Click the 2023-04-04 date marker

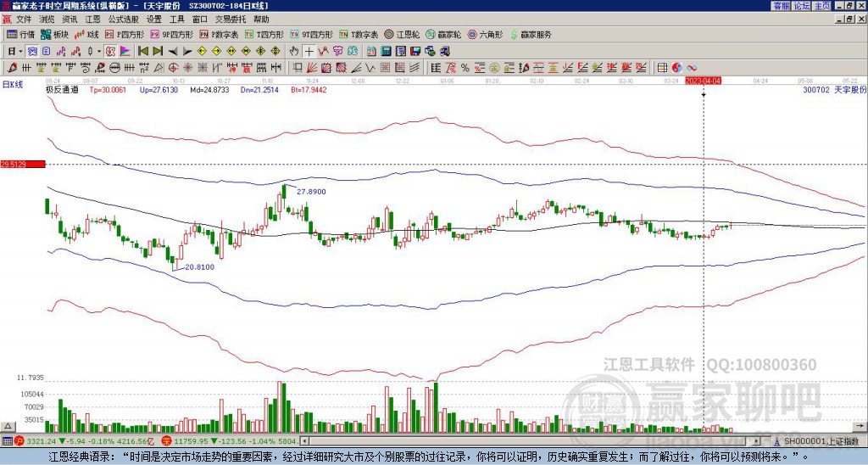pyautogui.click(x=703, y=81)
